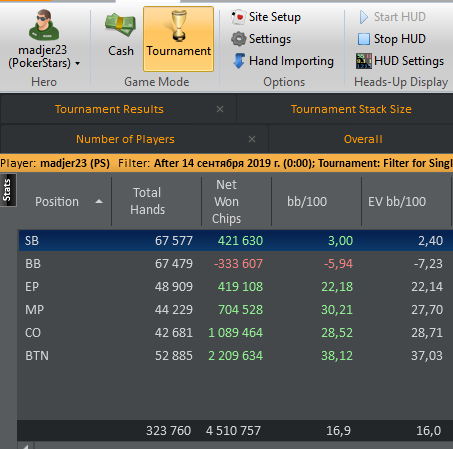Click the 37,03 EV bb/100 value
The height and width of the screenshot is (449, 453).
click(x=427, y=356)
